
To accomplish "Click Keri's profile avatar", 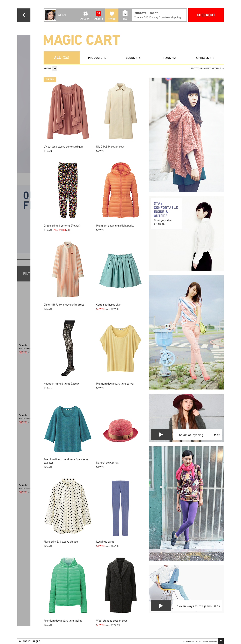I will (x=50, y=15).
